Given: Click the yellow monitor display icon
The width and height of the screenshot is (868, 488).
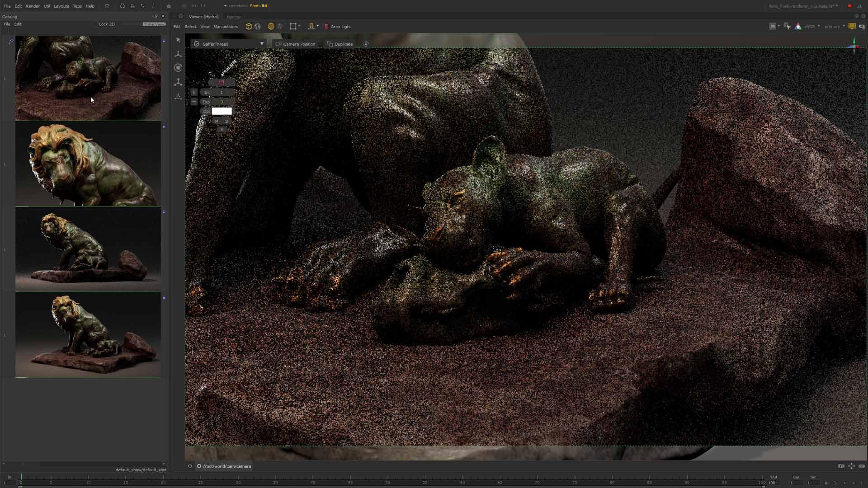Looking at the screenshot, I should coord(852,27).
